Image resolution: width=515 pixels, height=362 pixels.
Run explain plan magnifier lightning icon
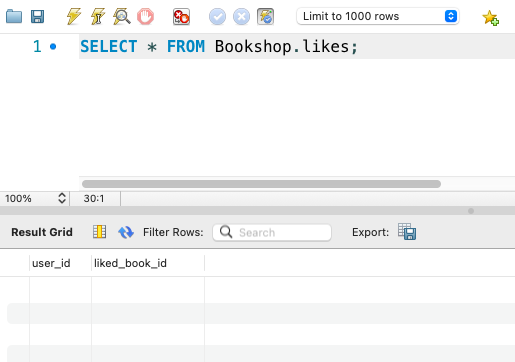tap(122, 16)
